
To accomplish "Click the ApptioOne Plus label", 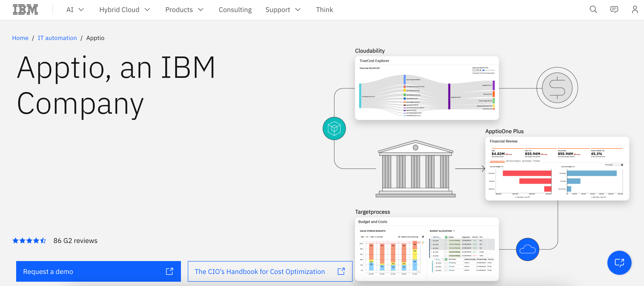I will (x=504, y=131).
